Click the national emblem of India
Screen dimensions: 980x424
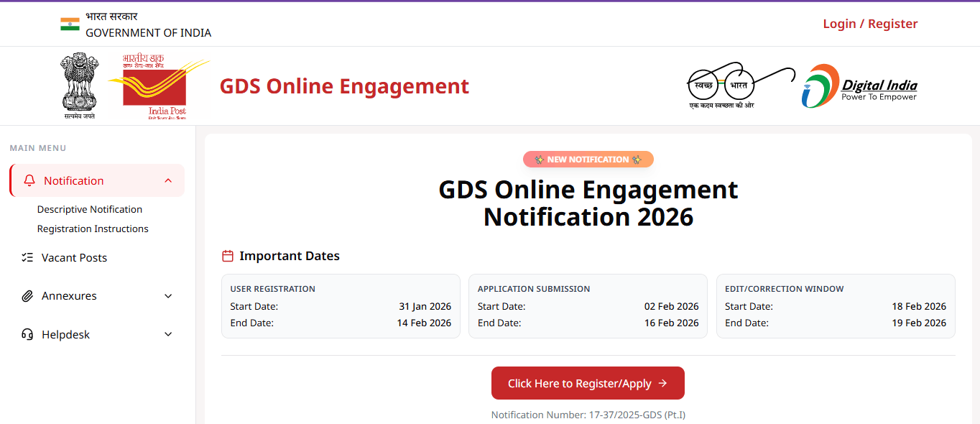pyautogui.click(x=79, y=85)
